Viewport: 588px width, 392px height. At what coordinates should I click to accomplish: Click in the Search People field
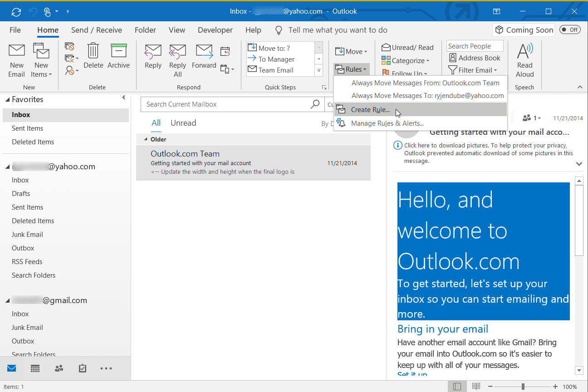[475, 46]
